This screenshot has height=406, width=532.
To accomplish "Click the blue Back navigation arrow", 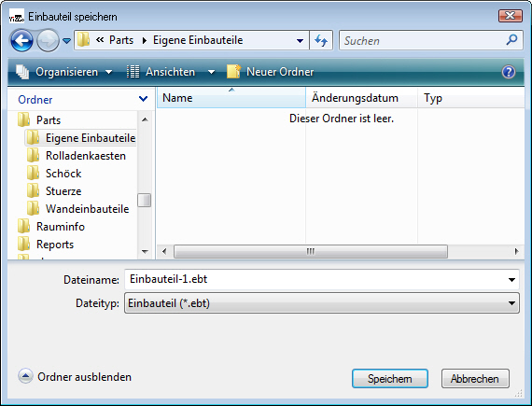I will pos(21,41).
